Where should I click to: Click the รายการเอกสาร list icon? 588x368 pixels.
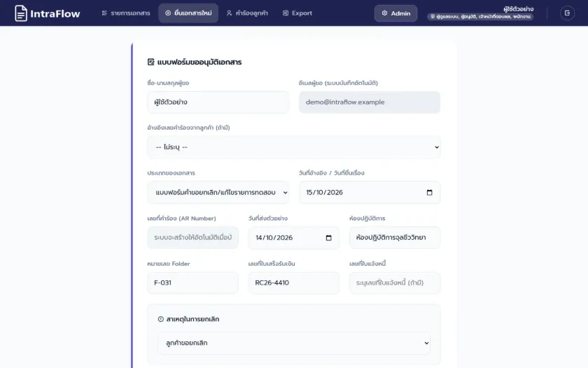pyautogui.click(x=104, y=13)
